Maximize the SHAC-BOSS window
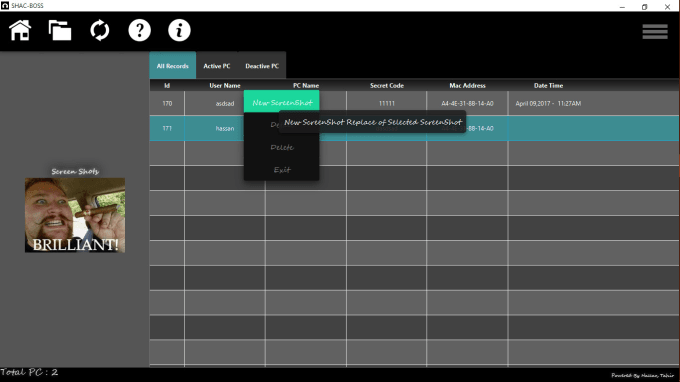This screenshot has width=680, height=382. coord(644,6)
